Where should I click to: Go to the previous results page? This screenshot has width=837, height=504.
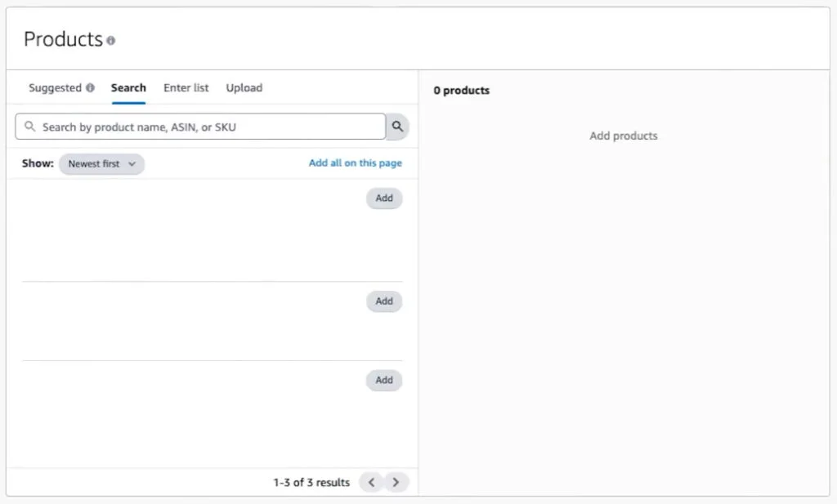(371, 482)
